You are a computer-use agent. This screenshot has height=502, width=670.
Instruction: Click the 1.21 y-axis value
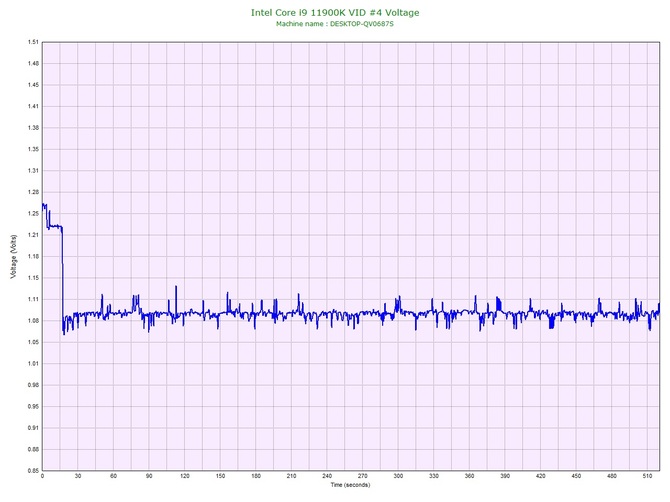[x=33, y=235]
